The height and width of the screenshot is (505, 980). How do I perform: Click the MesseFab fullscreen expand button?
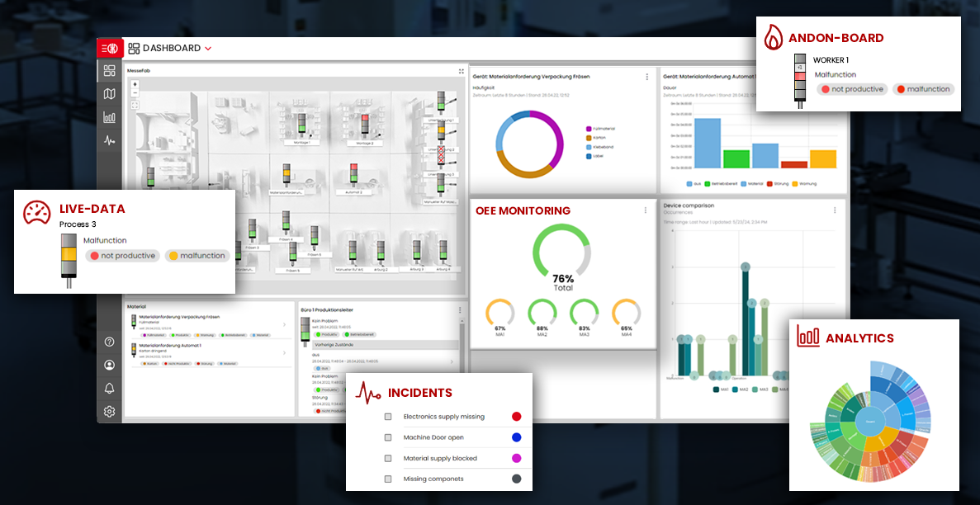tap(461, 72)
